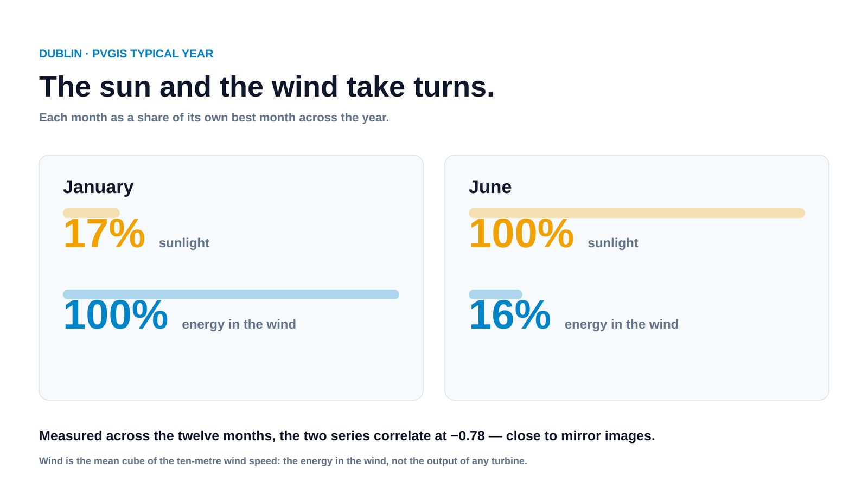Select the January card heading
Image resolution: width=868 pixels, height=488 pixels.
point(98,187)
